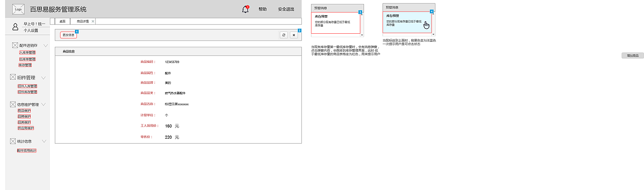Click down arrow of first 预警消息 scrollbar
Screen dimensions: 644x190
pyautogui.click(x=362, y=35)
